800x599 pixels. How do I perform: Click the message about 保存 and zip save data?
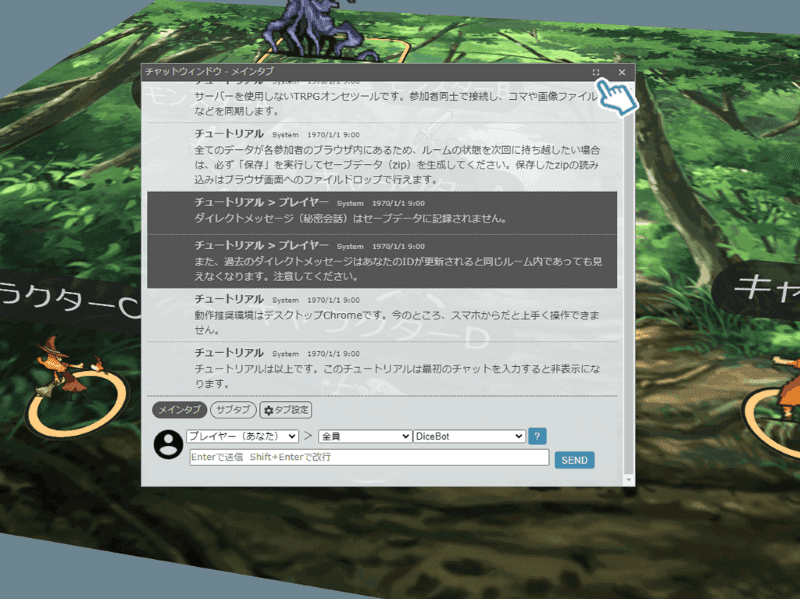tap(382, 157)
